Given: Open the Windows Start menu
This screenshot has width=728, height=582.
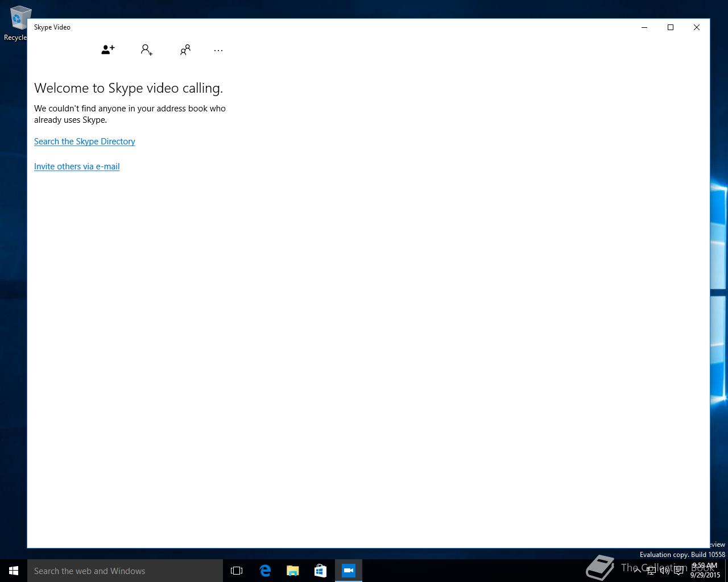Looking at the screenshot, I should pos(14,571).
